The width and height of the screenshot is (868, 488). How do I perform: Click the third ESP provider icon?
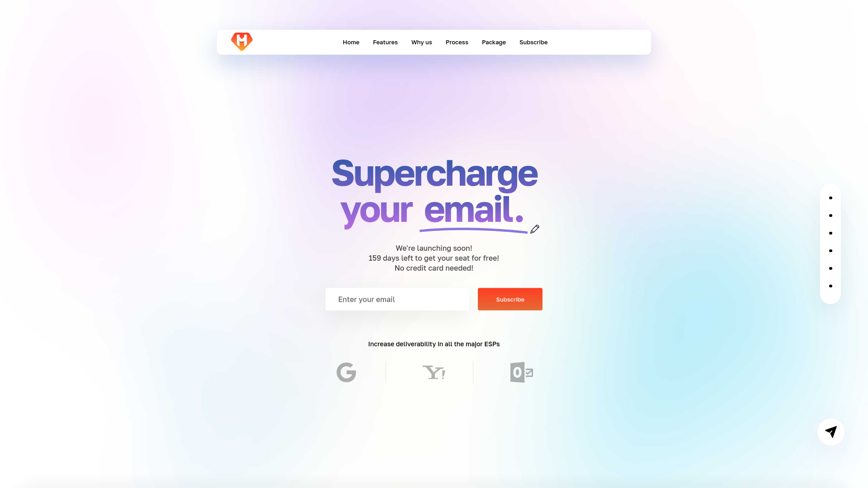521,372
